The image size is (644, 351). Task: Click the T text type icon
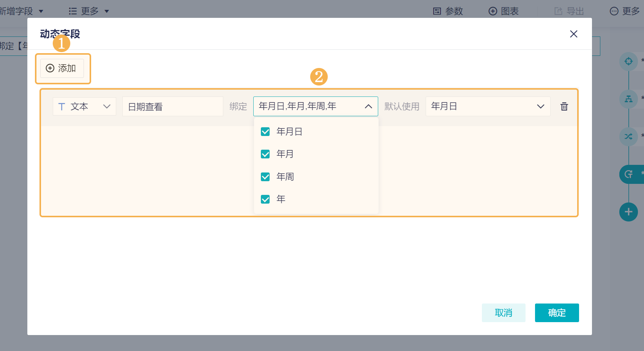[62, 107]
